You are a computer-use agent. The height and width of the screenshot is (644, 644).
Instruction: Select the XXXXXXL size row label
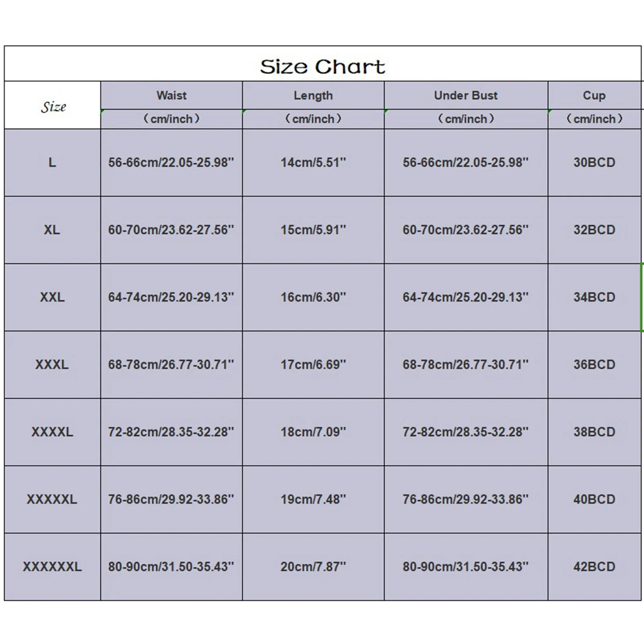coord(52,567)
